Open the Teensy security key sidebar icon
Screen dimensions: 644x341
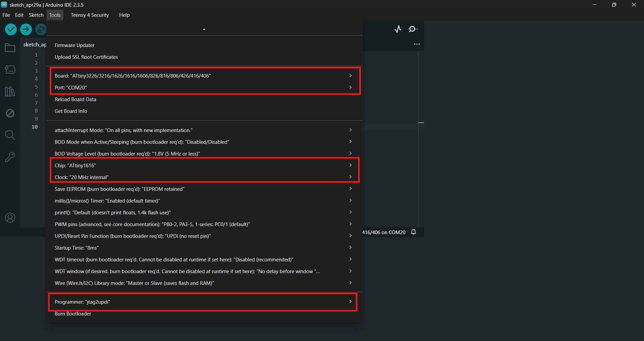pyautogui.click(x=10, y=157)
